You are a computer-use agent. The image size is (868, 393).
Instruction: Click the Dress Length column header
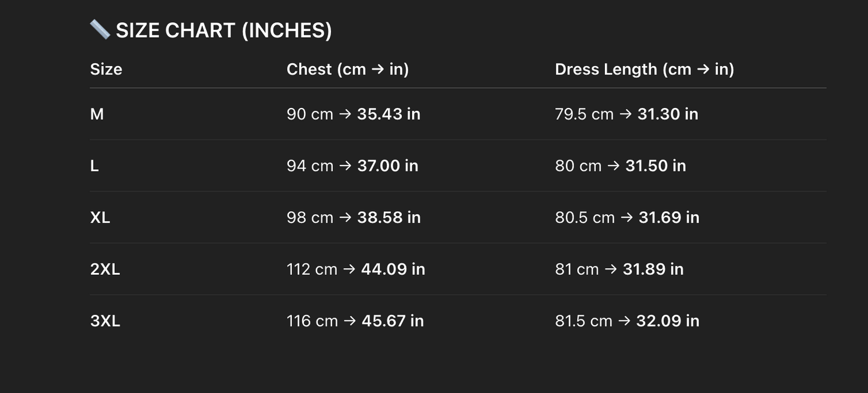click(644, 70)
